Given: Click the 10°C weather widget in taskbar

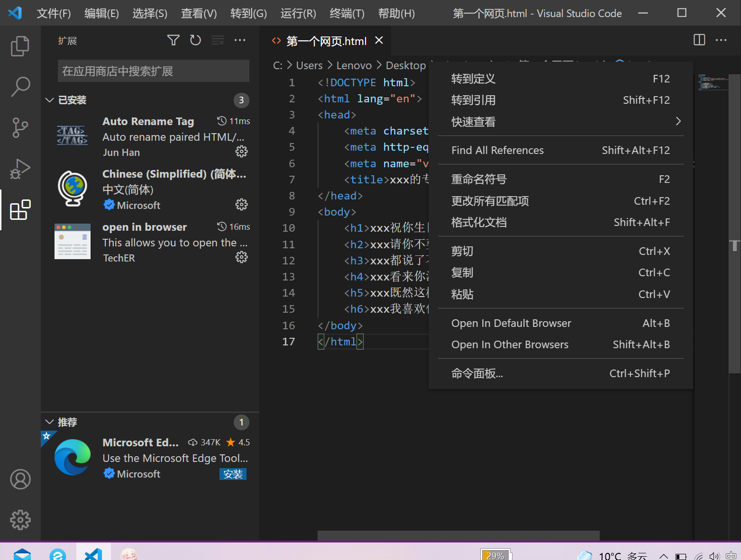Looking at the screenshot, I should 612,556.
